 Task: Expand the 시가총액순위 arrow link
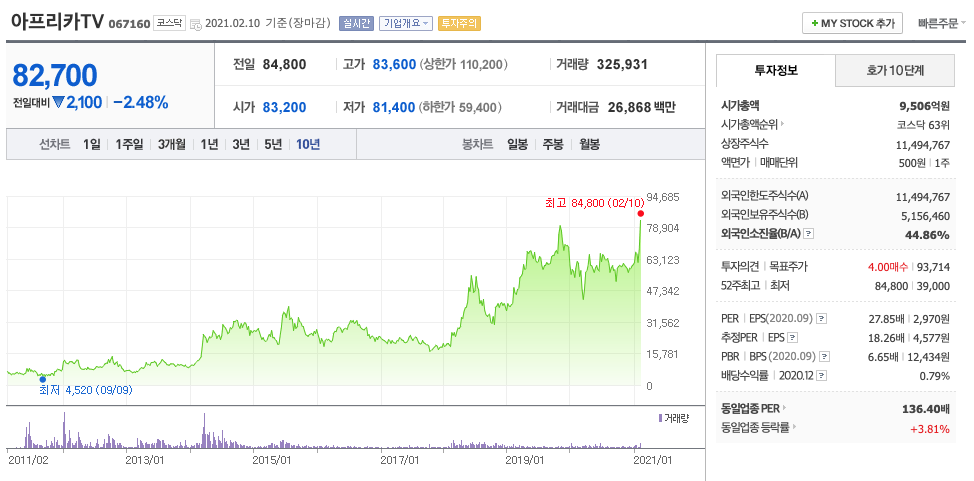tap(782, 124)
